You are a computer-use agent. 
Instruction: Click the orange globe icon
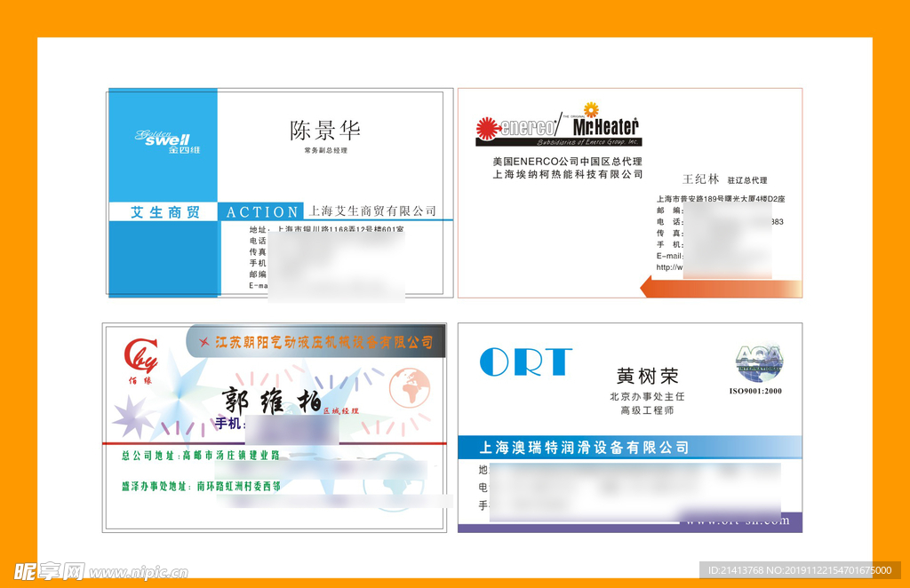[x=409, y=388]
